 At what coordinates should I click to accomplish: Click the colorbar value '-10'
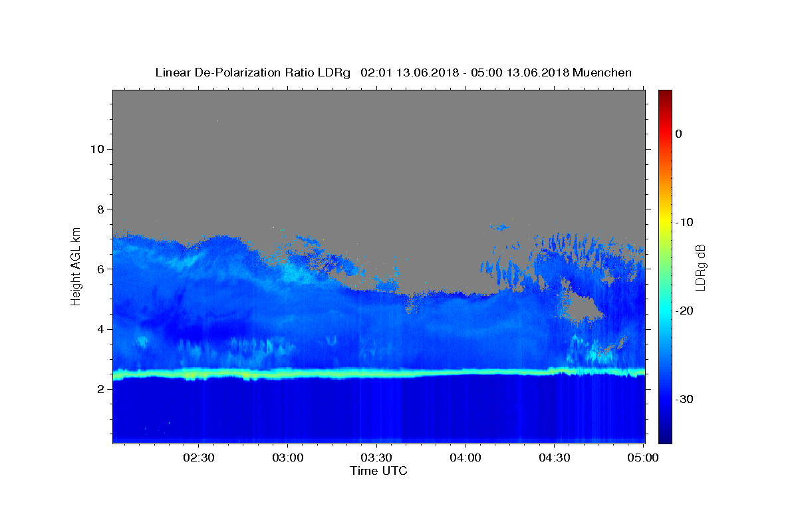point(684,222)
